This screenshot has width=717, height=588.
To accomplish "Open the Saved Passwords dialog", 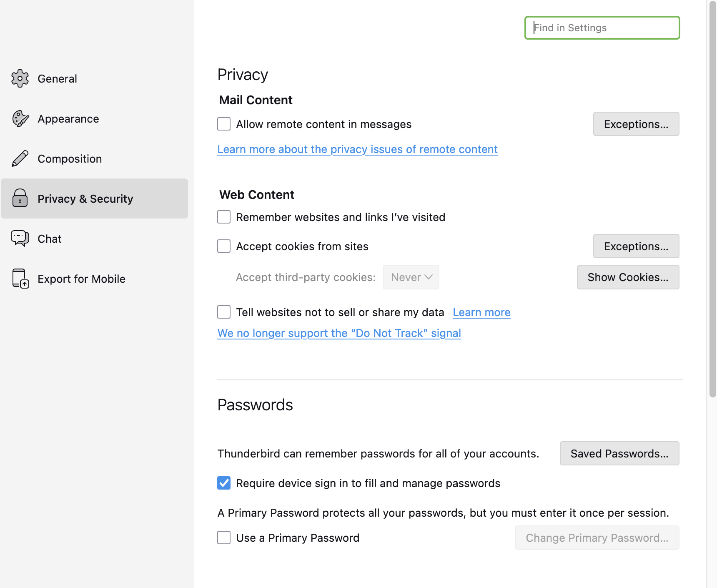I will 619,453.
